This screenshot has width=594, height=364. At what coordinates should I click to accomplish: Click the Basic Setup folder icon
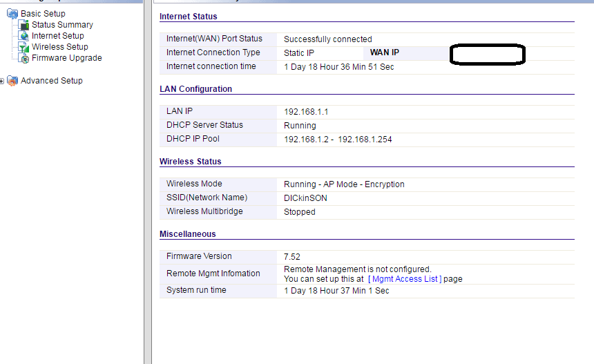[x=12, y=14]
